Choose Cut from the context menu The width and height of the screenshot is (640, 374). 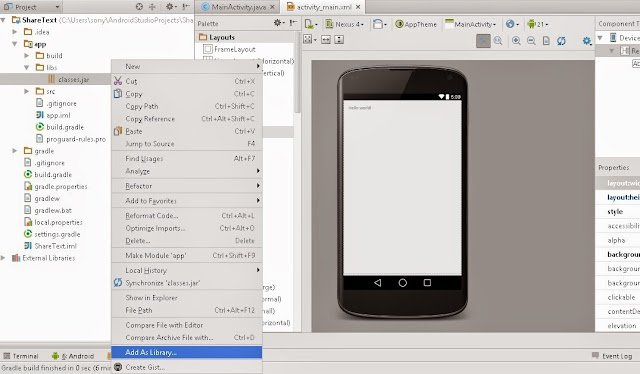tap(187, 81)
